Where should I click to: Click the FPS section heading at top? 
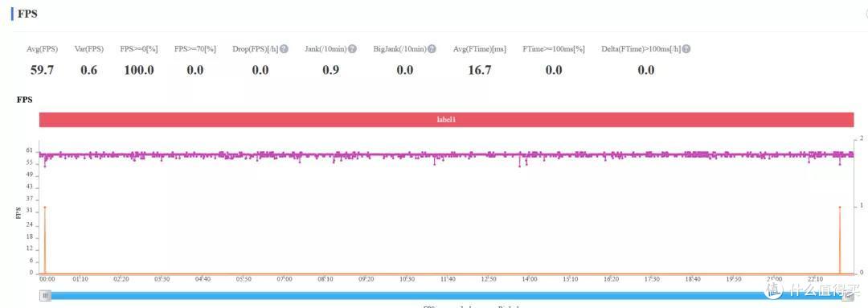pyautogui.click(x=27, y=14)
